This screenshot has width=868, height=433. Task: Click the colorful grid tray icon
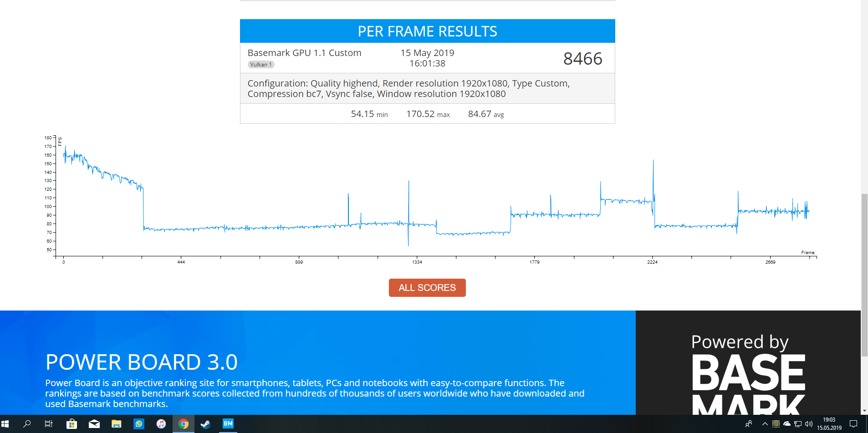pyautogui.click(x=776, y=424)
